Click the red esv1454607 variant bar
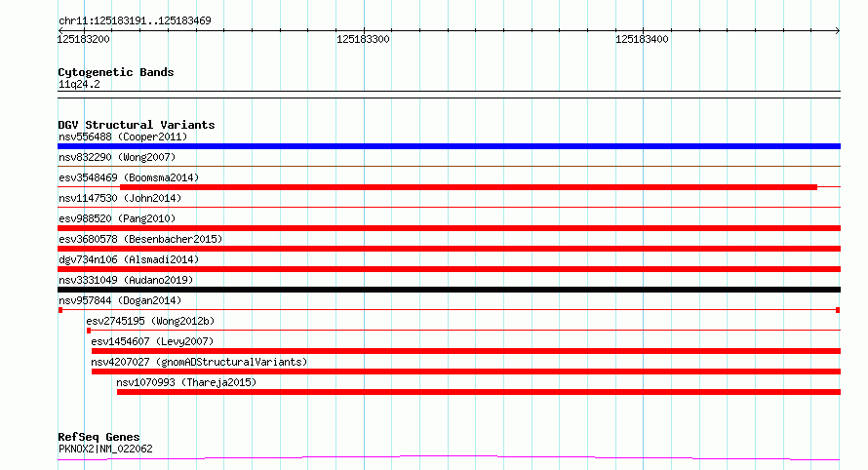Image resolution: width=868 pixels, height=470 pixels. [x=466, y=351]
